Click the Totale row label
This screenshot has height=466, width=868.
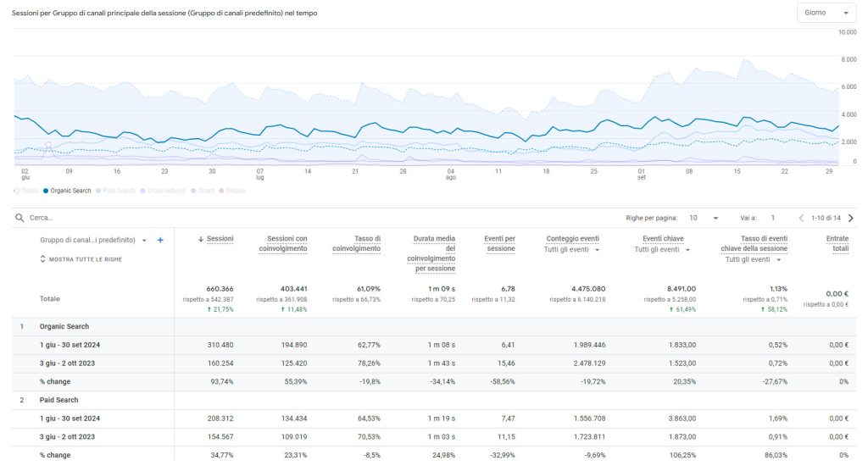[x=50, y=299]
